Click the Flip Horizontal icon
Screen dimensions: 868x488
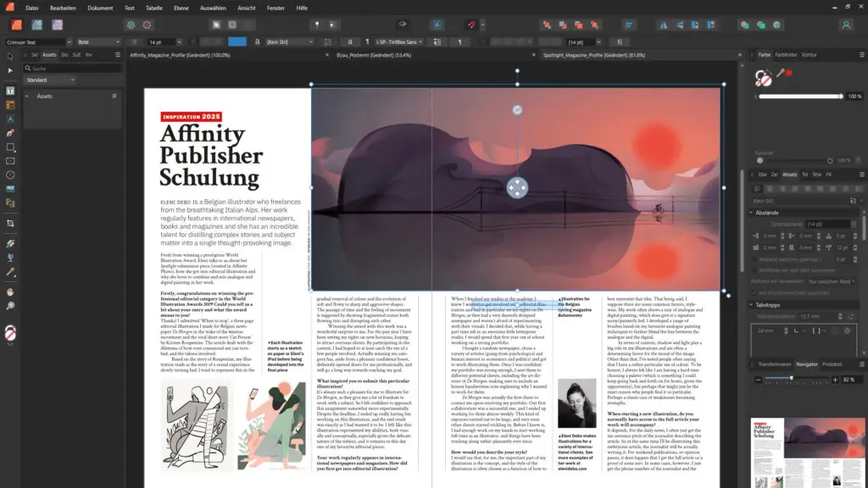coord(663,25)
